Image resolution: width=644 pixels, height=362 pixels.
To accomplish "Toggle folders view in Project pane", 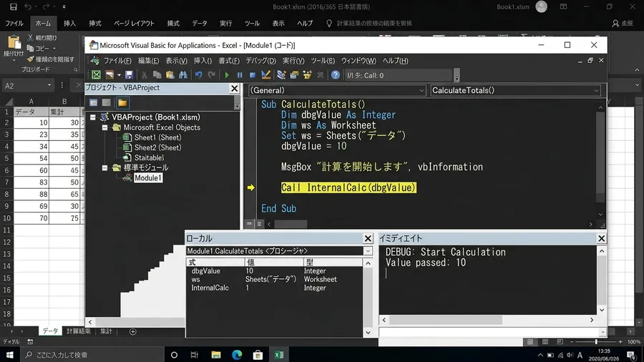I will (x=122, y=102).
